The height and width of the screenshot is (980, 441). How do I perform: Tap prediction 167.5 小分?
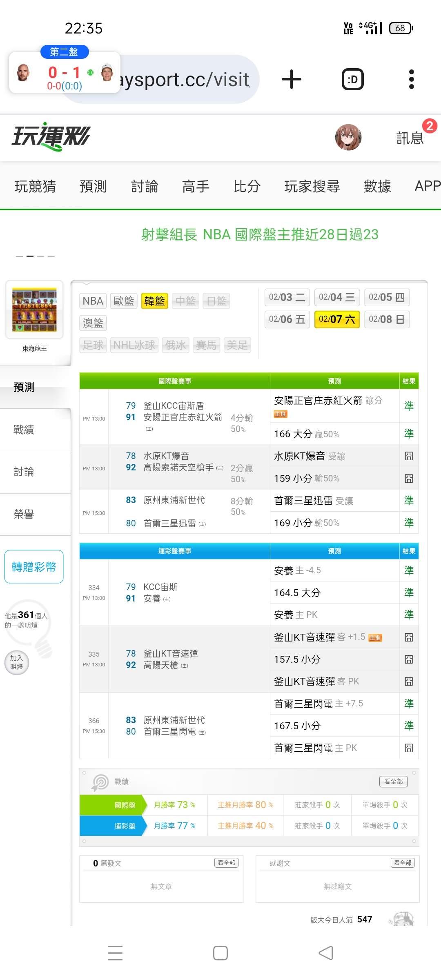[x=297, y=726]
